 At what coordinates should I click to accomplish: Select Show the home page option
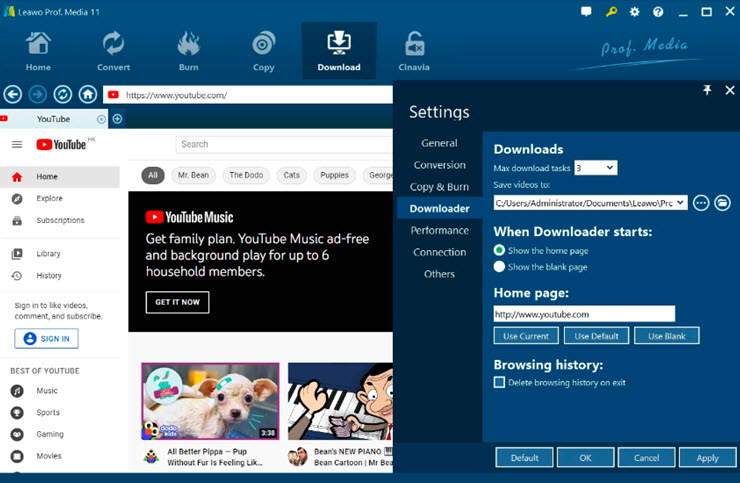click(x=499, y=250)
